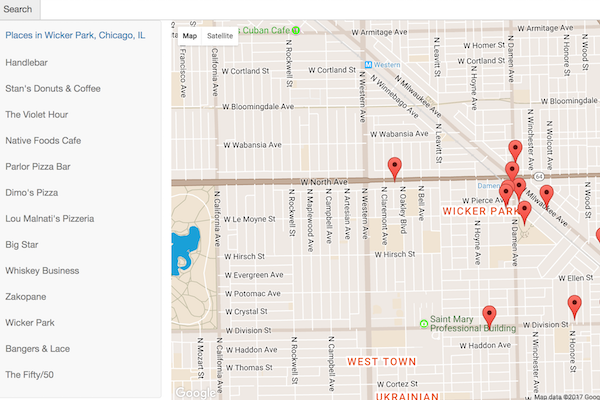Select Lou Malnati's Pizzeria
Viewport: 600px width, 400px height.
pyautogui.click(x=50, y=219)
